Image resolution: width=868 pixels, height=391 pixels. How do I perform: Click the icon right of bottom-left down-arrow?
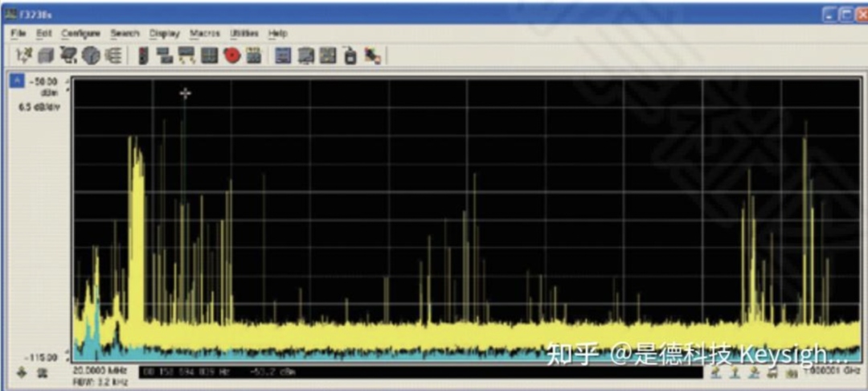(x=43, y=372)
